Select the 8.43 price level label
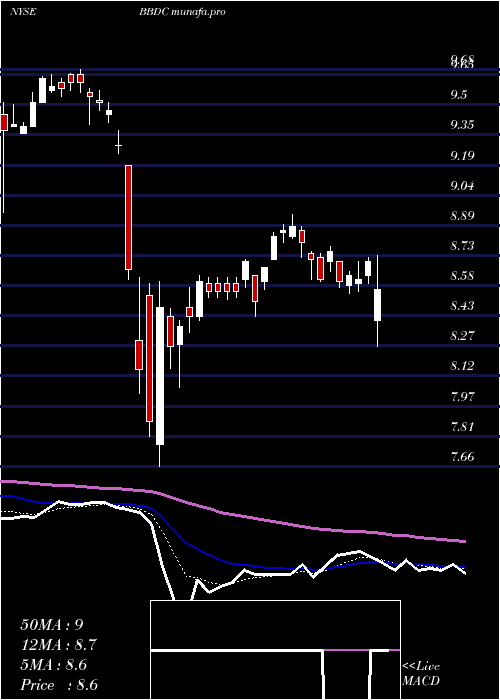The image size is (500, 700). (x=462, y=306)
